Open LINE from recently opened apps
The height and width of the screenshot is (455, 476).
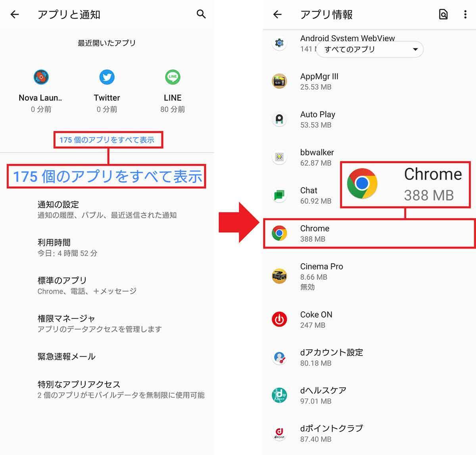click(173, 77)
